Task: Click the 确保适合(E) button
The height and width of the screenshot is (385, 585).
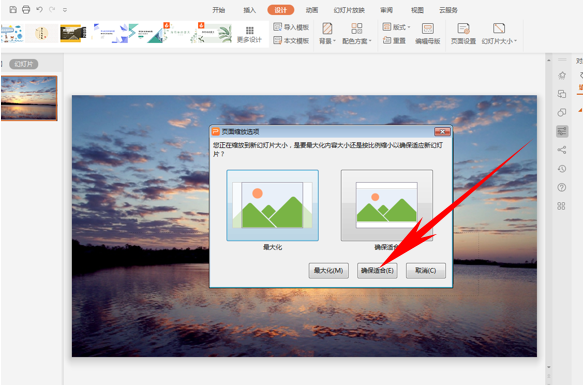Action: 377,270
